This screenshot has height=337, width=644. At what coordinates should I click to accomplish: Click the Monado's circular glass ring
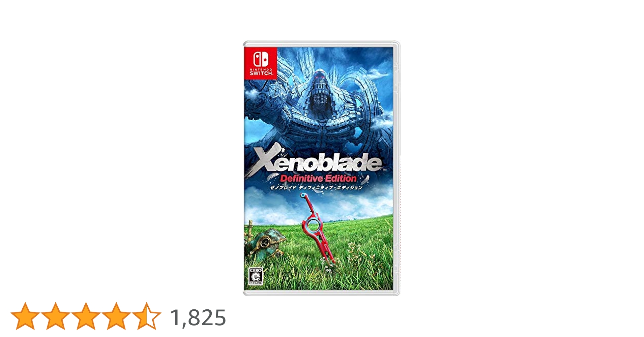[313, 225]
